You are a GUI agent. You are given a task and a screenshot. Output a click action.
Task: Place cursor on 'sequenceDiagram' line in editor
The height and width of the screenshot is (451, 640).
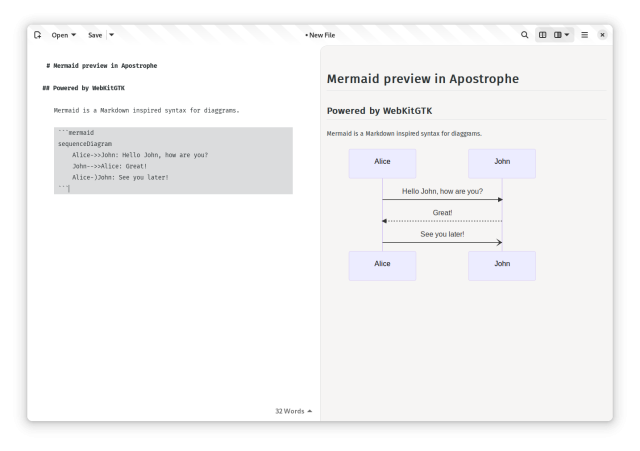click(85, 144)
